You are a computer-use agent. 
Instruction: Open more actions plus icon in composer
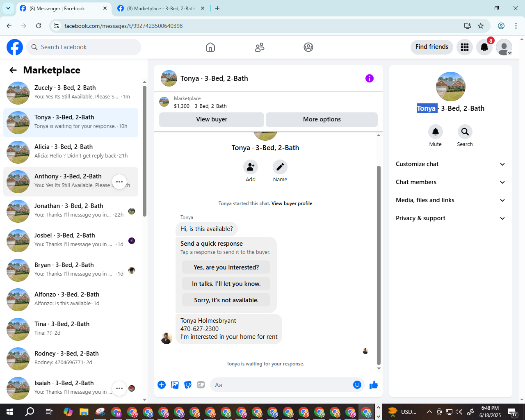click(162, 385)
